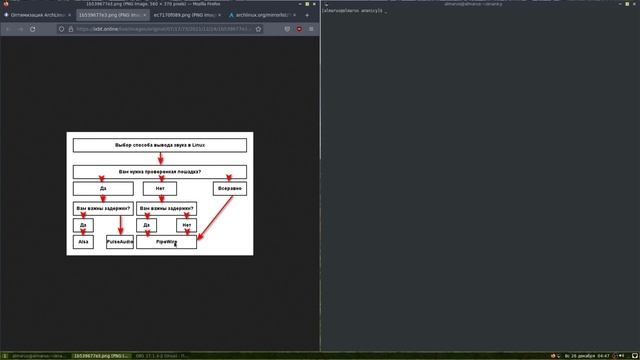
Task: Open a new Firefox tab
Action: pyautogui.click(x=307, y=15)
